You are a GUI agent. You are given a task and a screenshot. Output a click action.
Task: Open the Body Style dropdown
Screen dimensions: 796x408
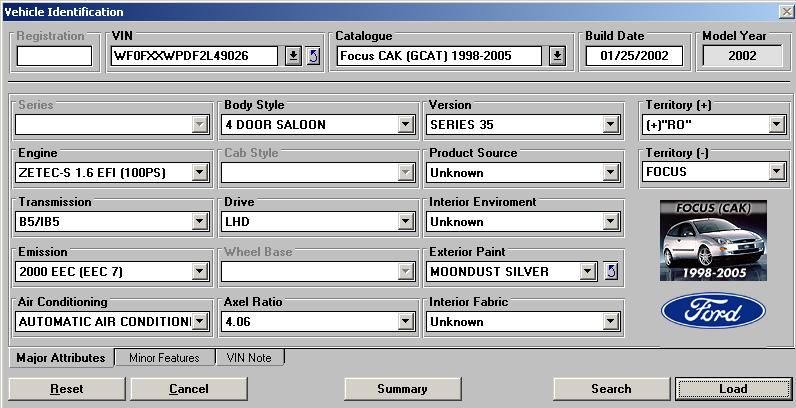[x=405, y=125]
